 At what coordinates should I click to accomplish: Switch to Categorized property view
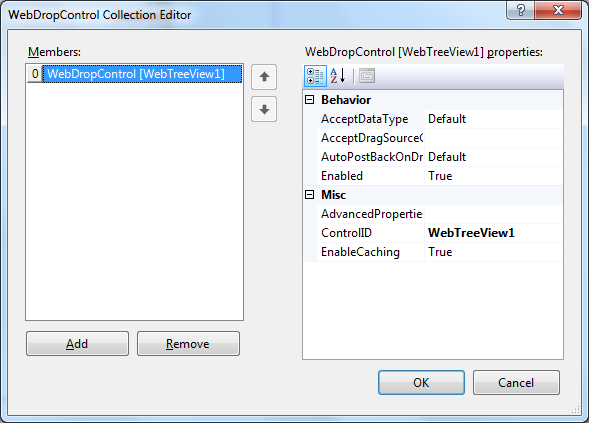[315, 76]
